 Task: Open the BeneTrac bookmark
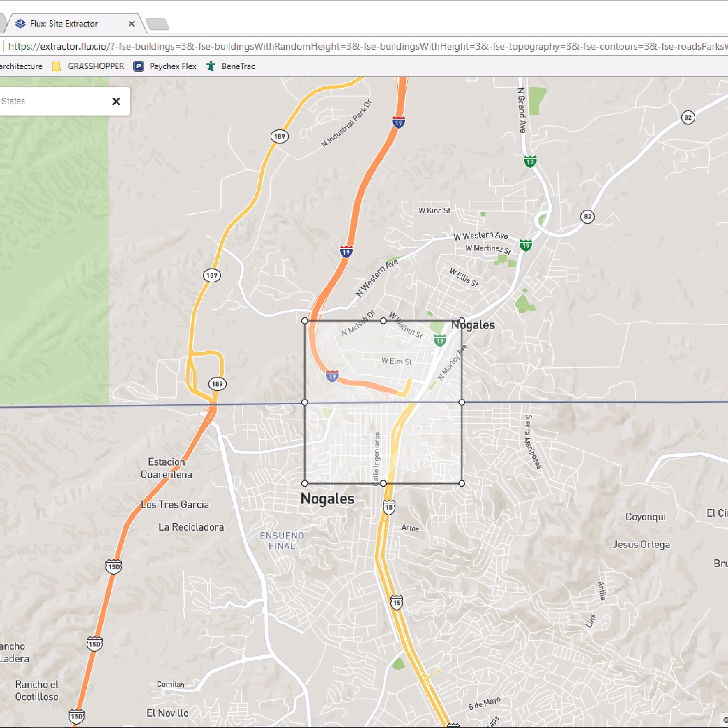click(238, 67)
